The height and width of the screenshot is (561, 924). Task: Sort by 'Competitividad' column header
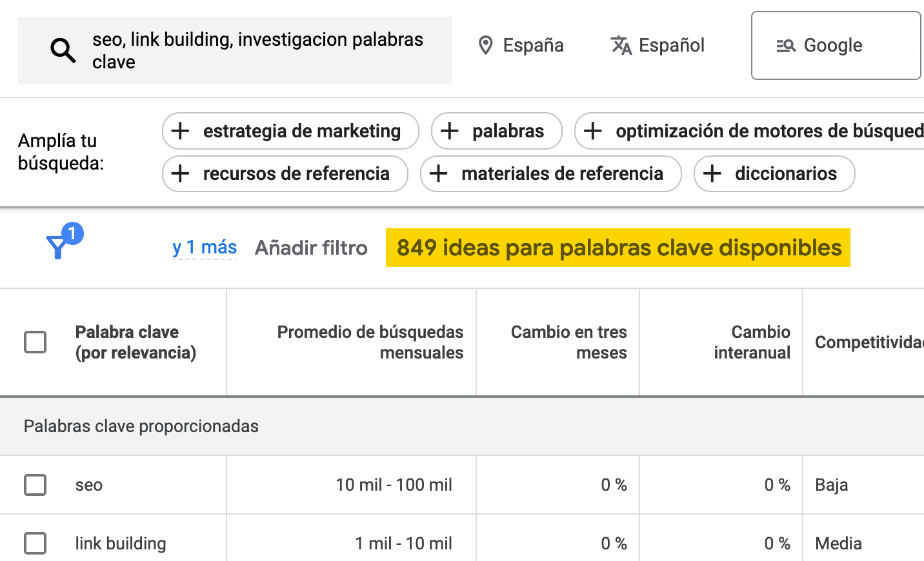[x=868, y=342]
